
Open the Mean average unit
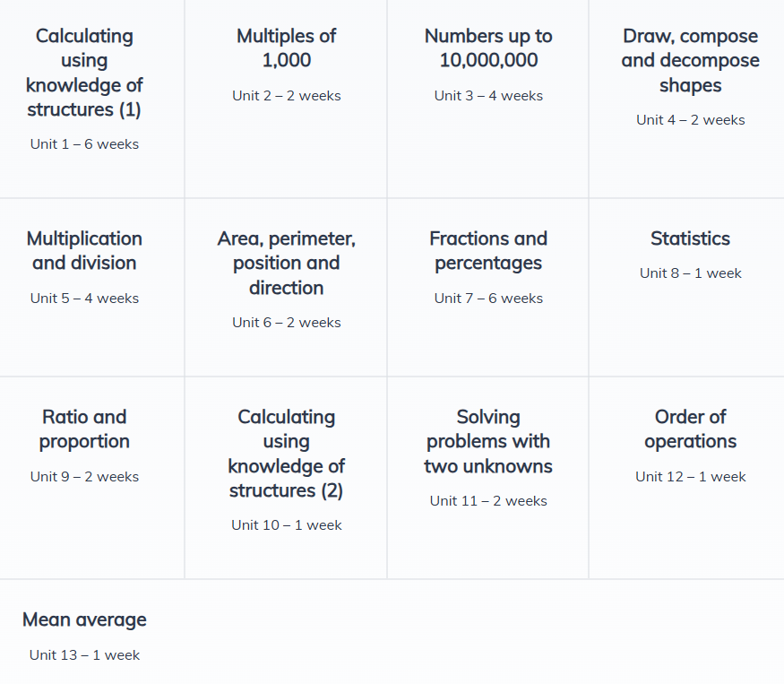pyautogui.click(x=84, y=619)
